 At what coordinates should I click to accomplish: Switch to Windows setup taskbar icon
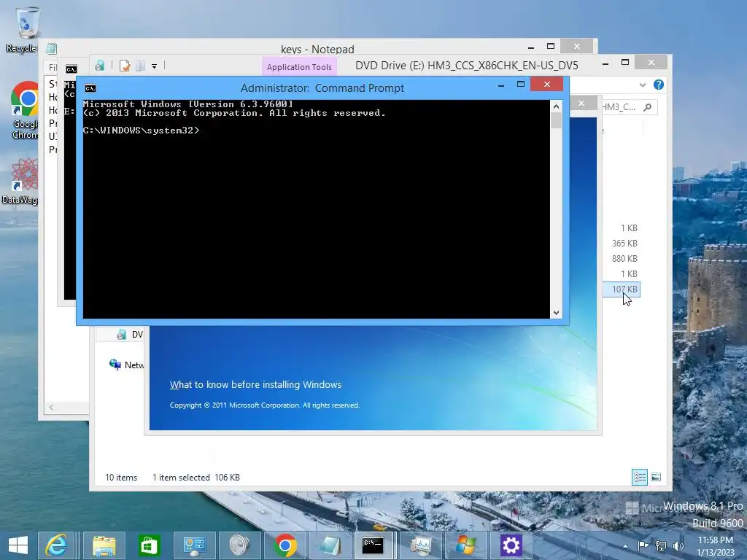465,545
